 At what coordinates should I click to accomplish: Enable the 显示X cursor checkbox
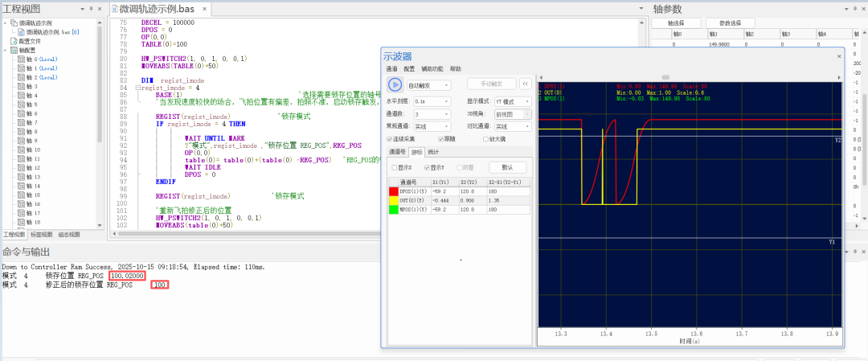[x=394, y=167]
